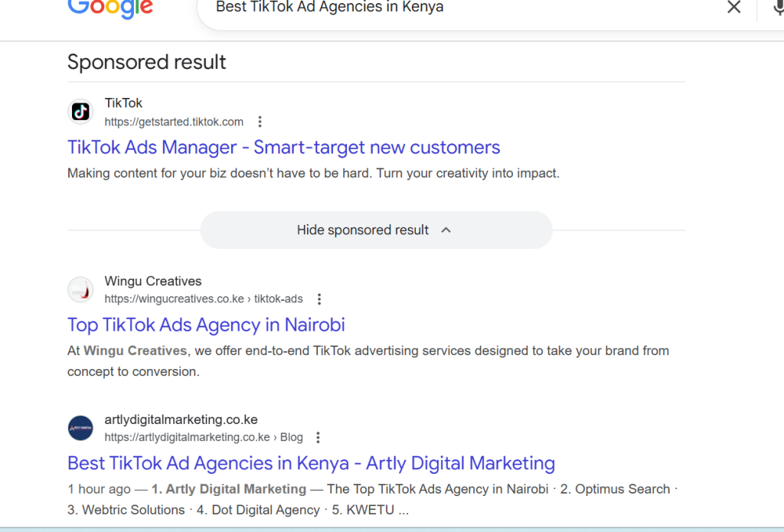Image resolution: width=784 pixels, height=532 pixels.
Task: Click the artlydigitalmarketing.co.ke Blog URL
Action: 204,438
